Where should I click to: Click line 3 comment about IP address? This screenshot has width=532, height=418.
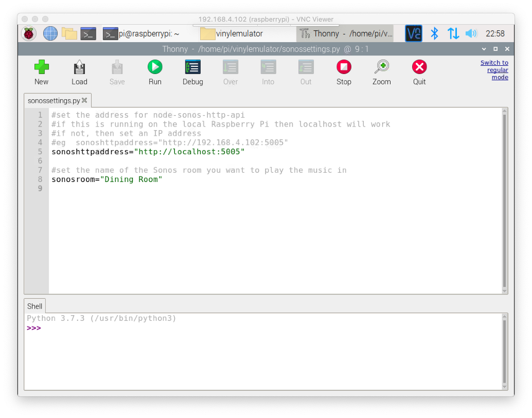(126, 133)
